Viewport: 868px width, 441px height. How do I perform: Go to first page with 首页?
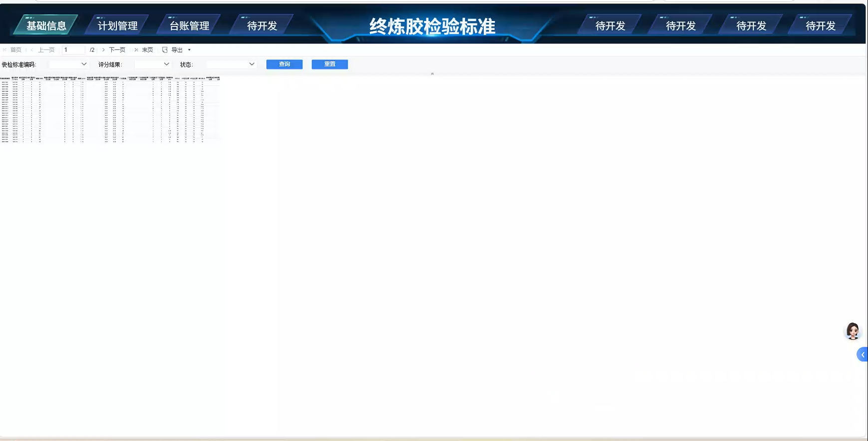click(12, 50)
